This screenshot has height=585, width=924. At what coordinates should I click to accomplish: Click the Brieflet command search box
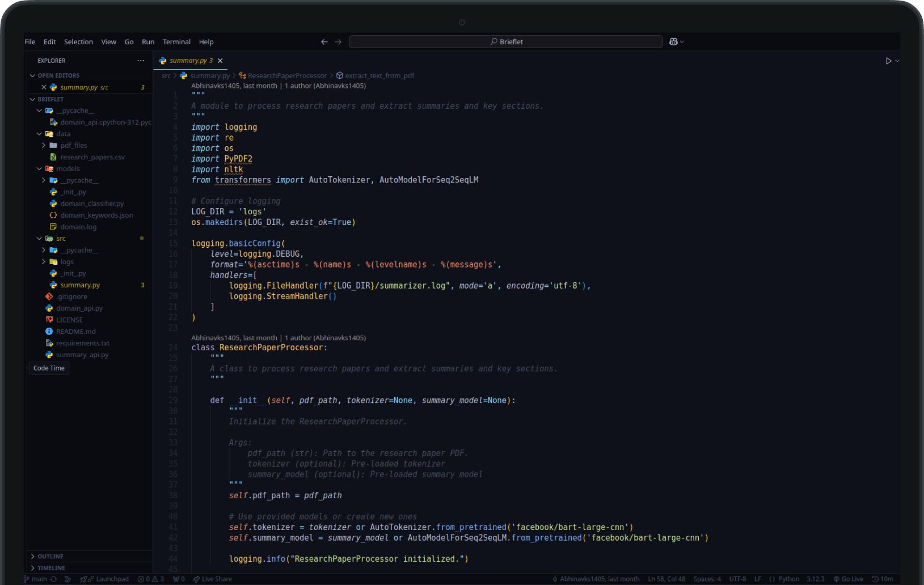tap(506, 41)
